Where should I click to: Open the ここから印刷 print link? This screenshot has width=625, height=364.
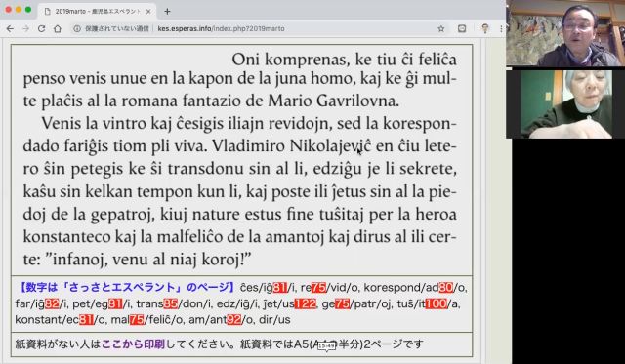pos(133,344)
